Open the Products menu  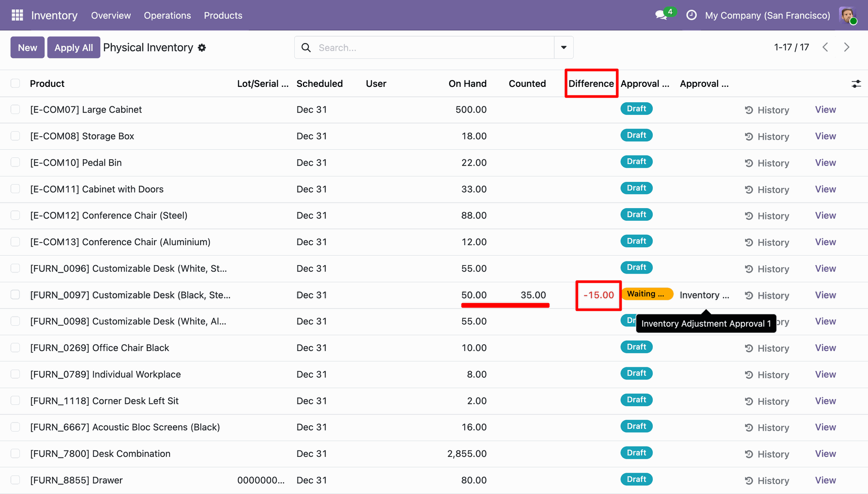tap(223, 15)
